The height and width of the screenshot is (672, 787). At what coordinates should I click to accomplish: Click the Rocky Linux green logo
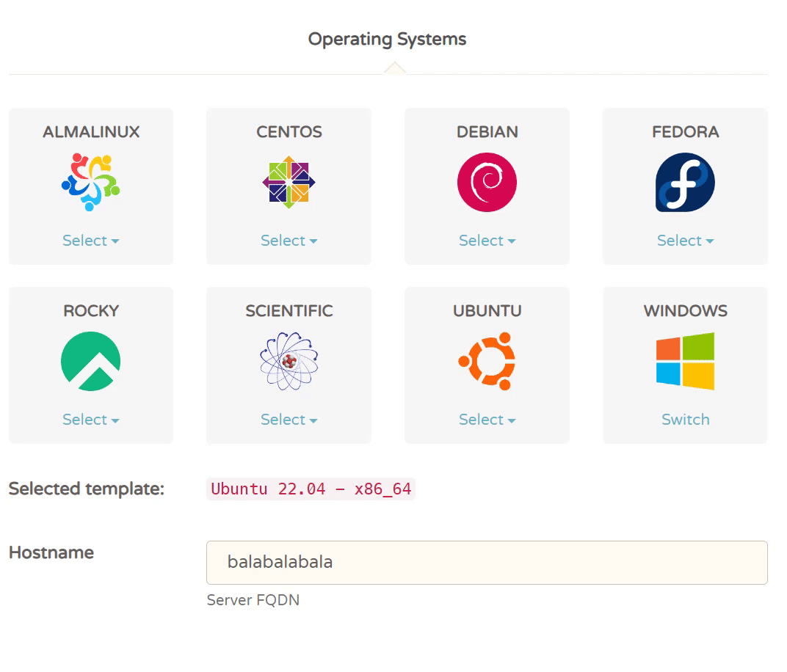(x=90, y=361)
